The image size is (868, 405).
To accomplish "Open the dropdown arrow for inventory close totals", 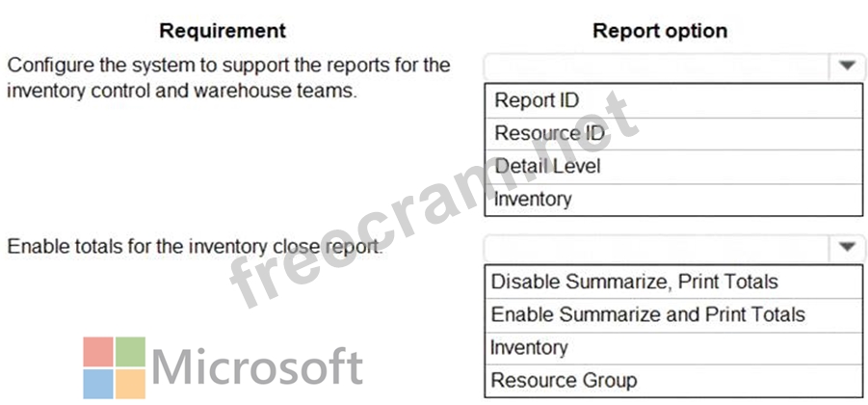I will 846,248.
